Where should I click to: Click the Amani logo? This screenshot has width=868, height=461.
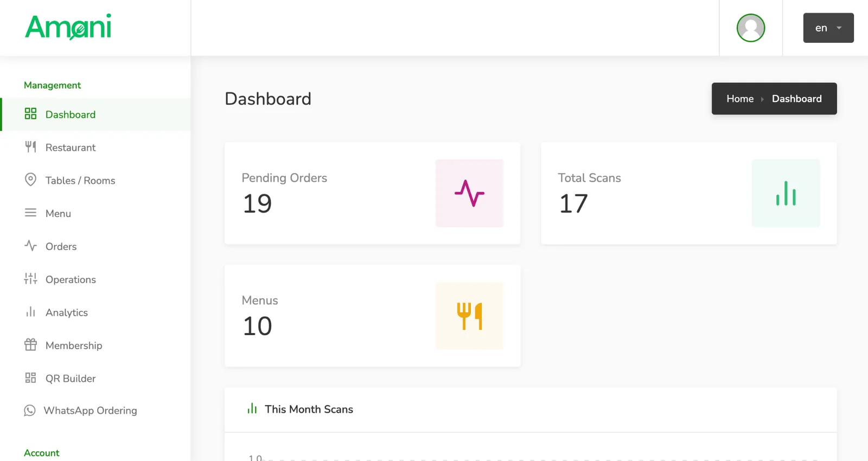click(x=68, y=27)
